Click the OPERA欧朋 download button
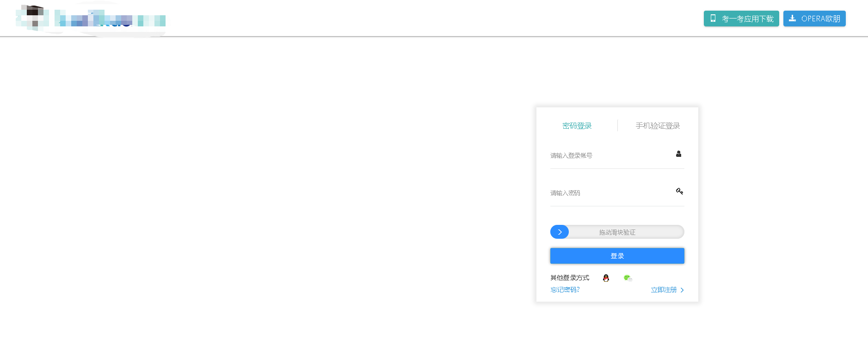 coord(814,19)
